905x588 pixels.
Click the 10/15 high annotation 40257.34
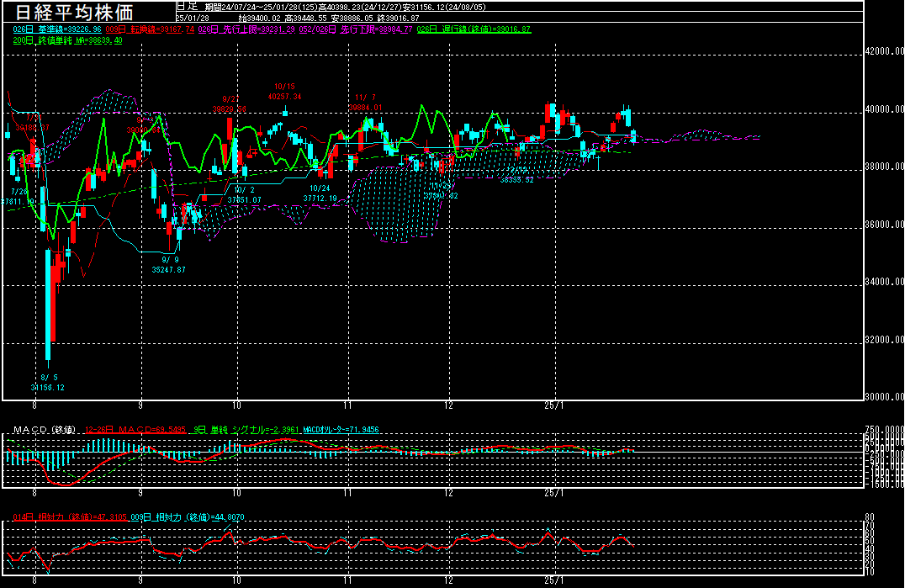coord(284,97)
